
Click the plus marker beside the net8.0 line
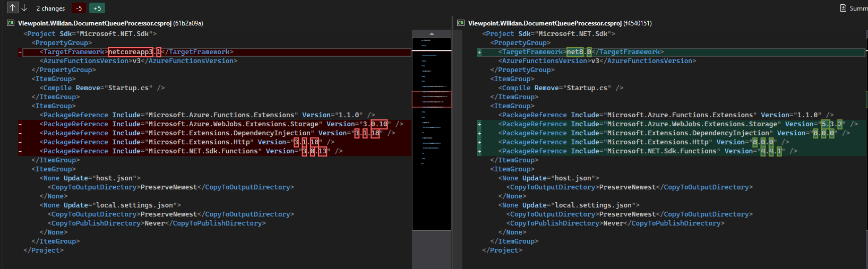479,52
